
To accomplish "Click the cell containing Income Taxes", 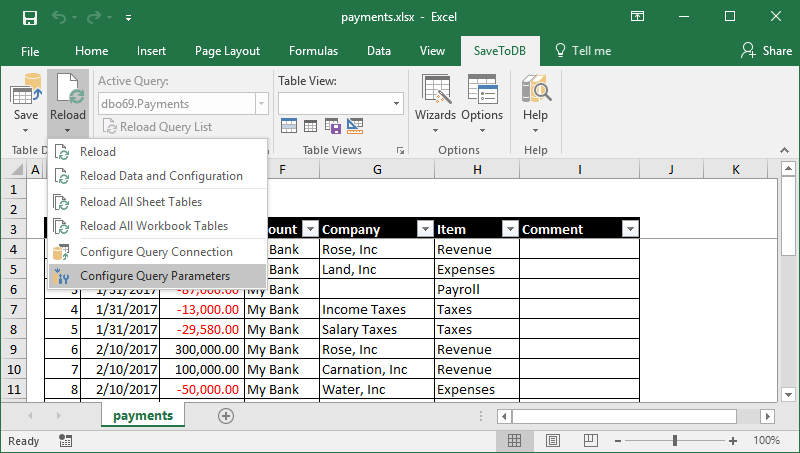I will pos(377,310).
